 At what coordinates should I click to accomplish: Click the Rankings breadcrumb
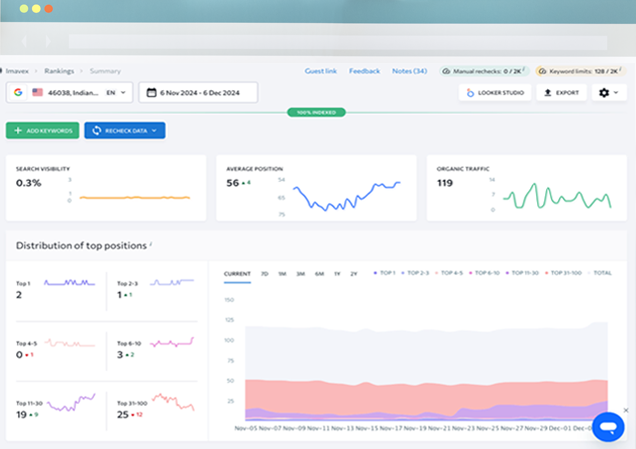point(59,71)
